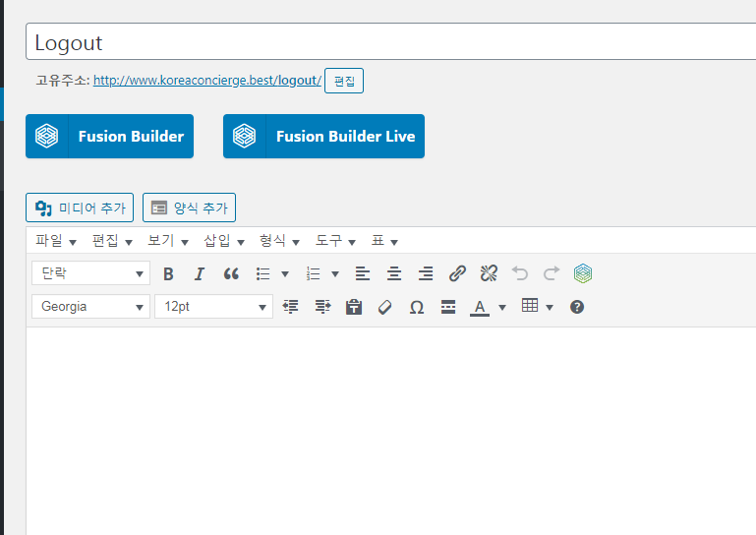This screenshot has height=535, width=756.
Task: Open the 12pt font size dropdown
Action: (213, 306)
